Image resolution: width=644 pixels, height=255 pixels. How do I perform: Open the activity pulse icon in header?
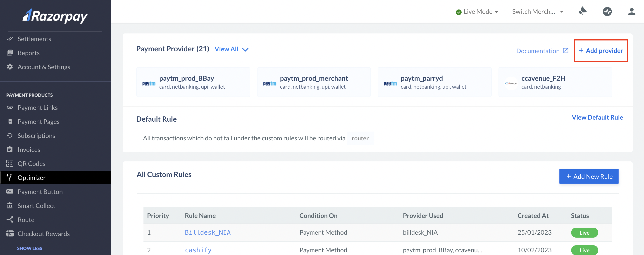tap(607, 12)
